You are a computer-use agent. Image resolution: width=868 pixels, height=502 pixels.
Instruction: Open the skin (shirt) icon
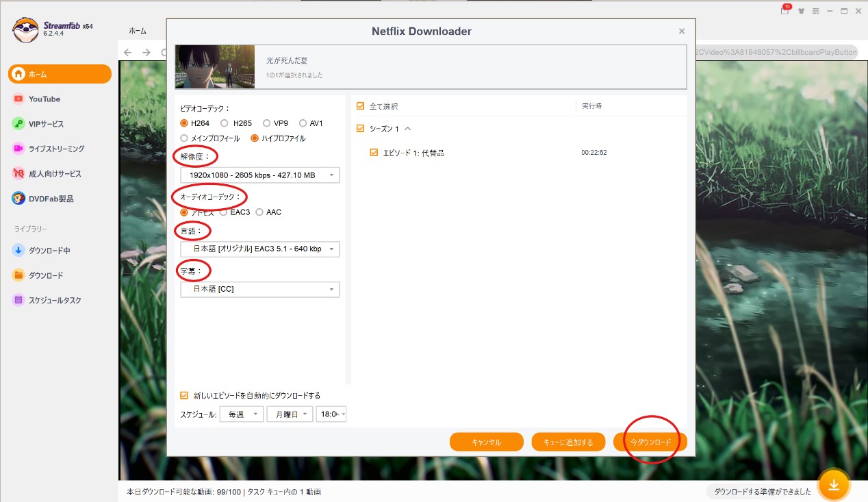800,11
